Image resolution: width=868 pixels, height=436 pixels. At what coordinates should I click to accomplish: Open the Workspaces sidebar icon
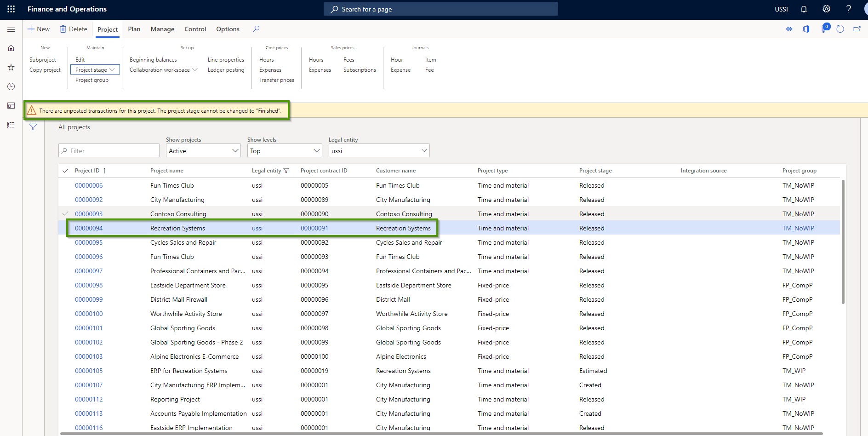[x=11, y=105]
